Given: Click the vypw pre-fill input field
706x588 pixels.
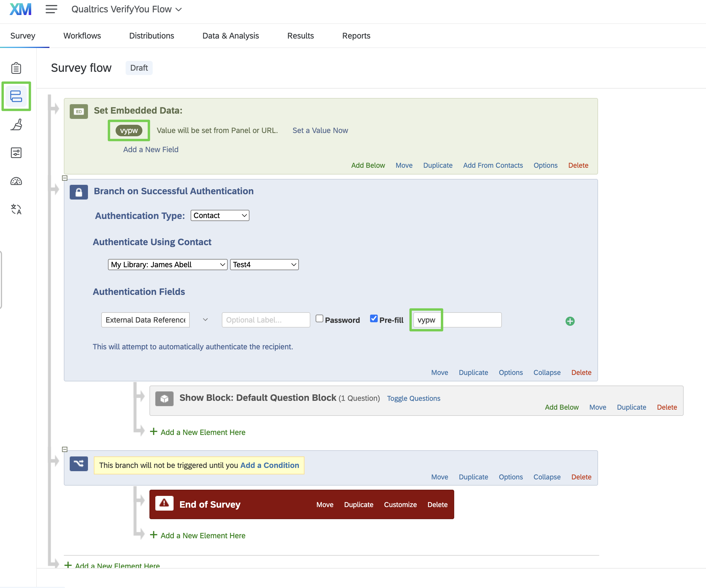Looking at the screenshot, I should click(x=457, y=320).
